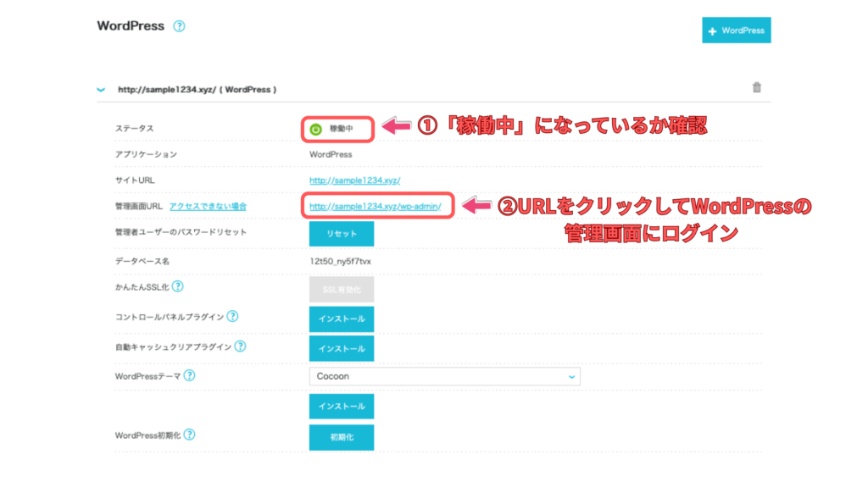The image size is (868, 488).
Task: Click the trash icon to delete the site
Action: pos(757,87)
